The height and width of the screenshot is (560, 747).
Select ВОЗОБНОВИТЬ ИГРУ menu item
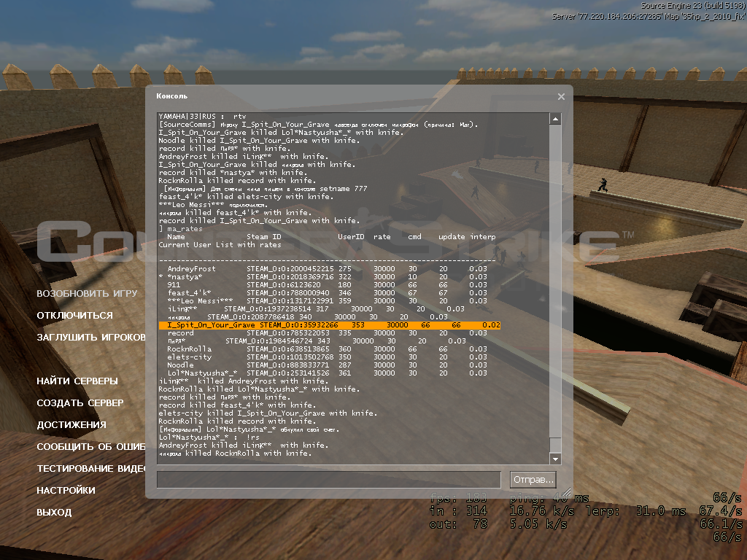(x=88, y=293)
